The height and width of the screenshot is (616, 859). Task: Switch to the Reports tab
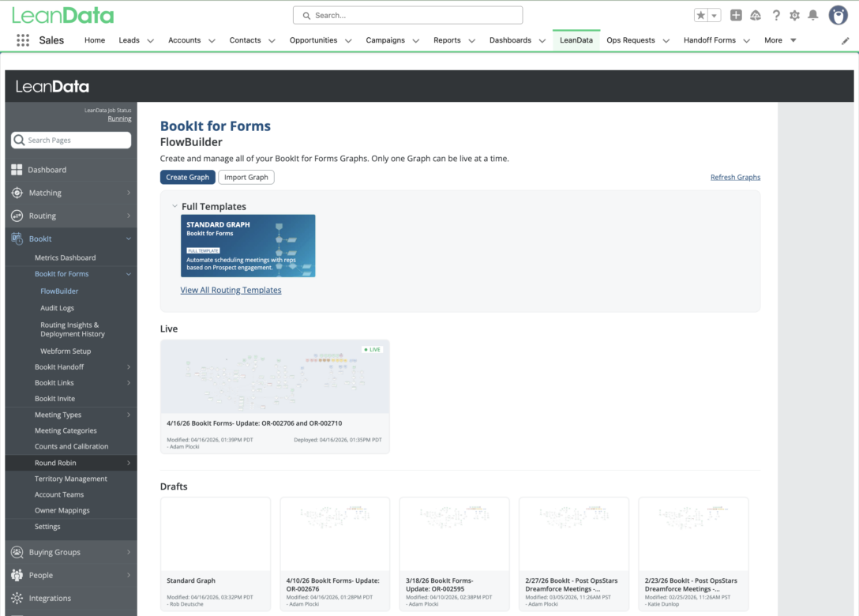tap(446, 40)
